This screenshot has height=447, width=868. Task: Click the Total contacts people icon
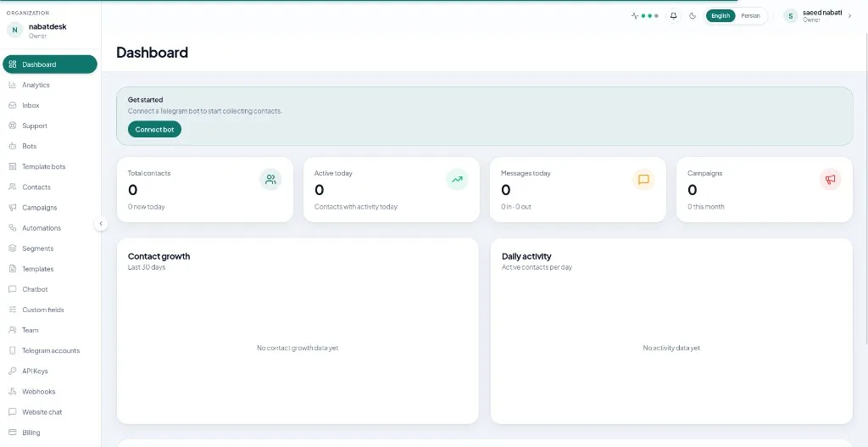tap(270, 180)
